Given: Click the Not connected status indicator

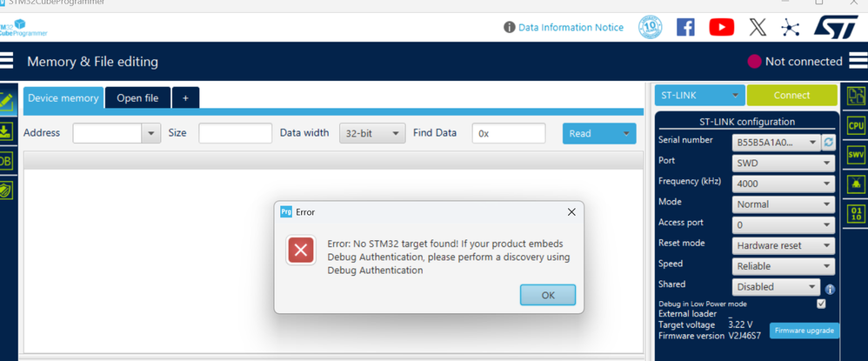Looking at the screenshot, I should (x=795, y=62).
